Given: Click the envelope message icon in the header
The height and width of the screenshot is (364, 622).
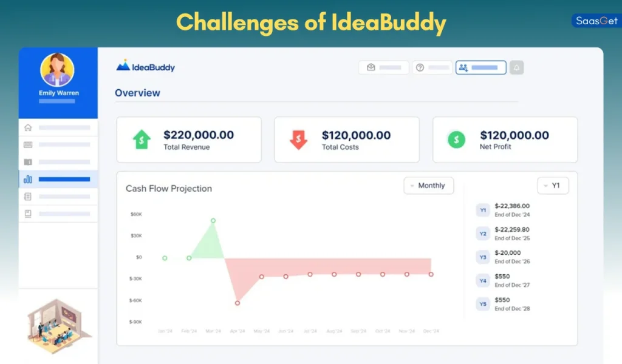Looking at the screenshot, I should pos(371,67).
